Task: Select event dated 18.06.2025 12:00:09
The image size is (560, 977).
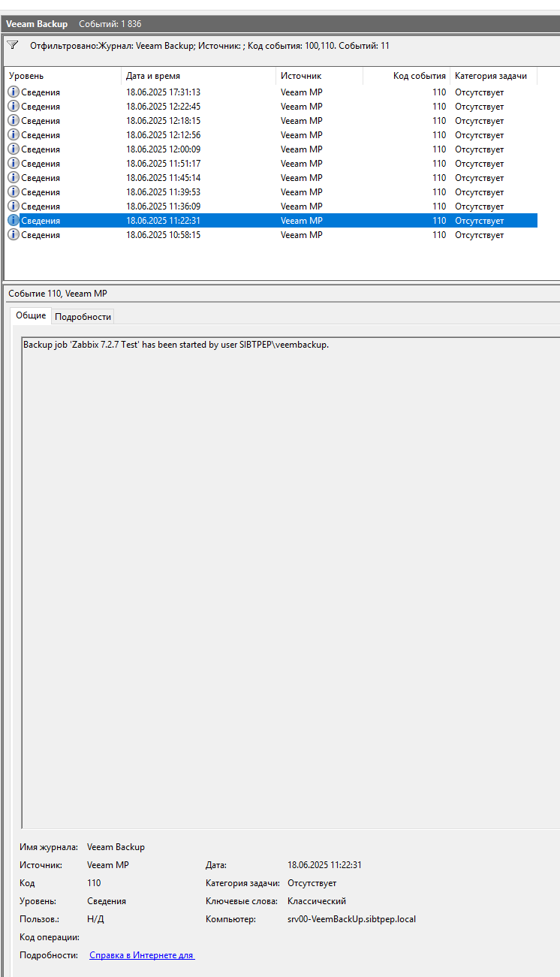Action: [x=272, y=149]
